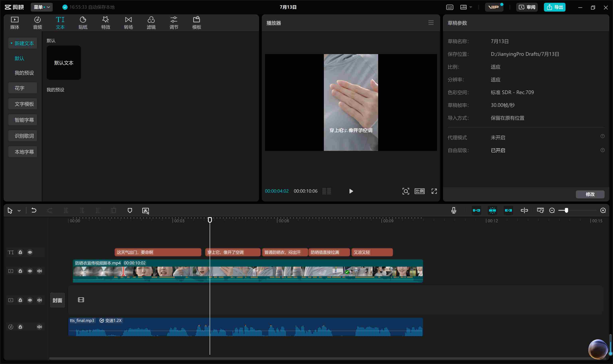The height and width of the screenshot is (364, 613).
Task: Open the 模板 templates tab
Action: pyautogui.click(x=197, y=23)
